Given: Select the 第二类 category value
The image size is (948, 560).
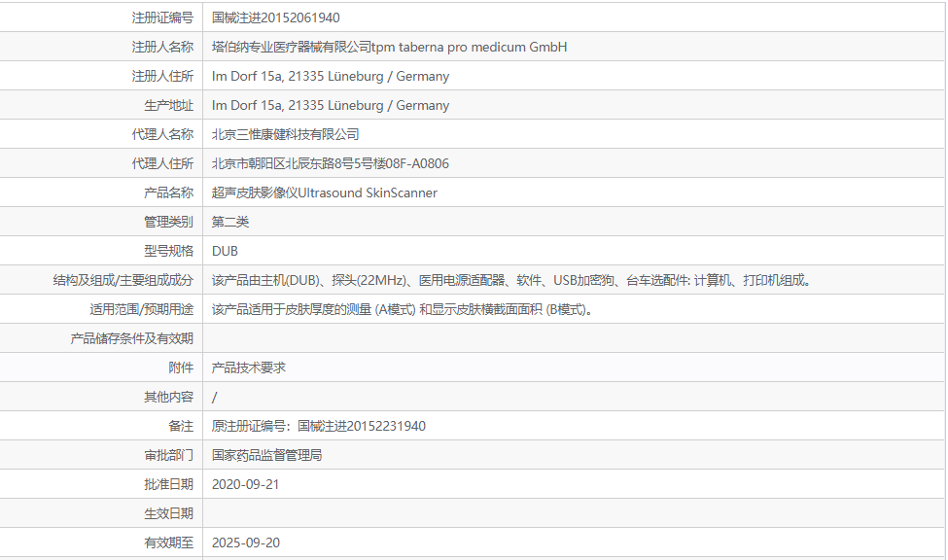Looking at the screenshot, I should tap(230, 222).
